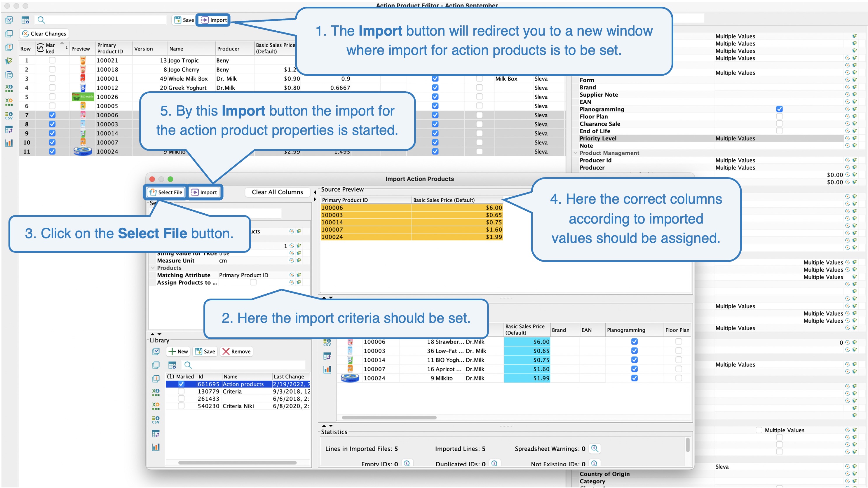The height and width of the screenshot is (488, 868).
Task: Click Spreadsheet Warnings detail magnifier icon
Action: 595,449
